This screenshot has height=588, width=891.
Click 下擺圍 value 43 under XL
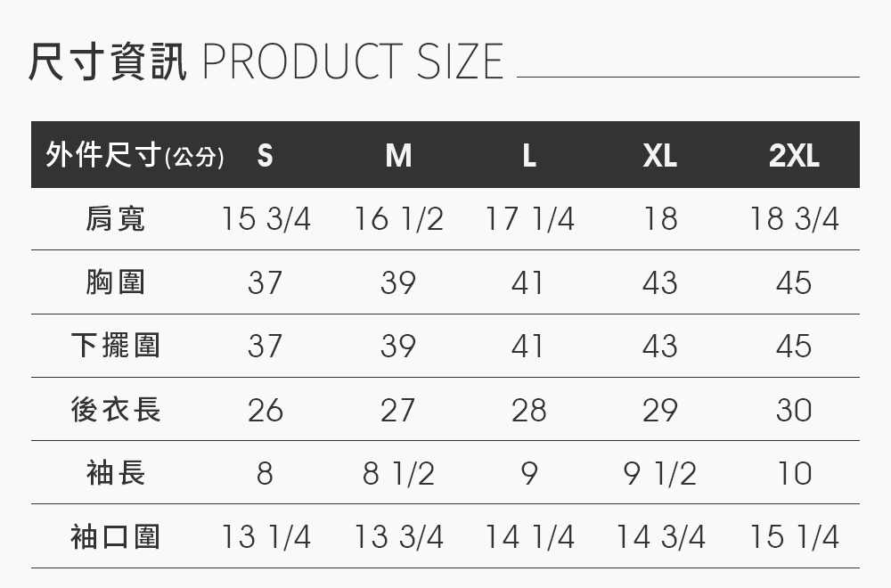[660, 346]
